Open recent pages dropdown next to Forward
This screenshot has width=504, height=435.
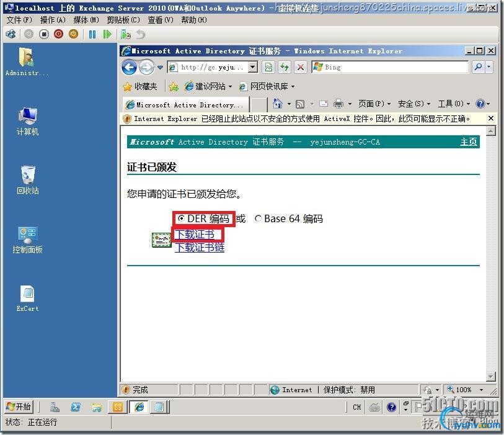(x=160, y=68)
